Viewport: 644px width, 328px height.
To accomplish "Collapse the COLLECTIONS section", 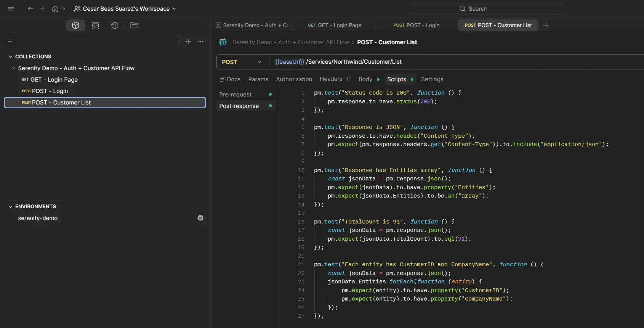I will pos(11,56).
